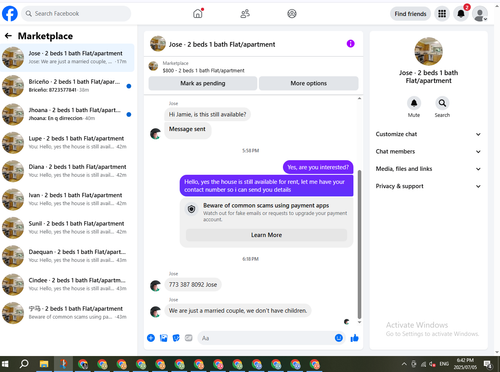Send a thumbs-up like
This screenshot has height=372, width=500.
click(x=354, y=338)
